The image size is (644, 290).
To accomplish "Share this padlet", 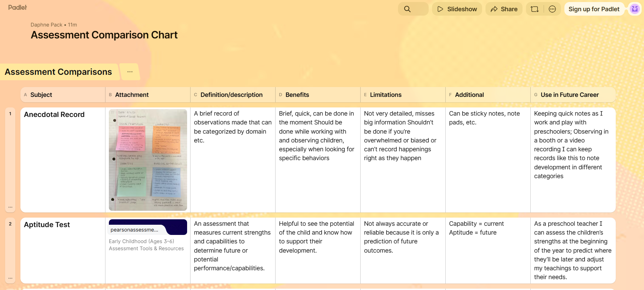I will click(x=504, y=9).
